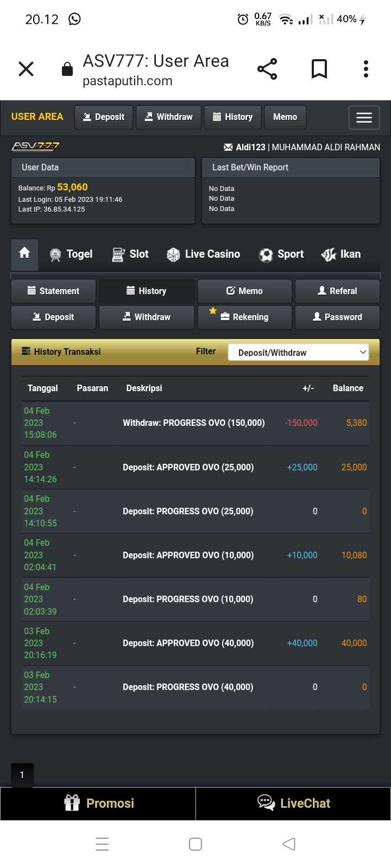The height and width of the screenshot is (868, 391).
Task: Expand the Deposit/Withdraw filter dropdown
Action: (x=298, y=353)
